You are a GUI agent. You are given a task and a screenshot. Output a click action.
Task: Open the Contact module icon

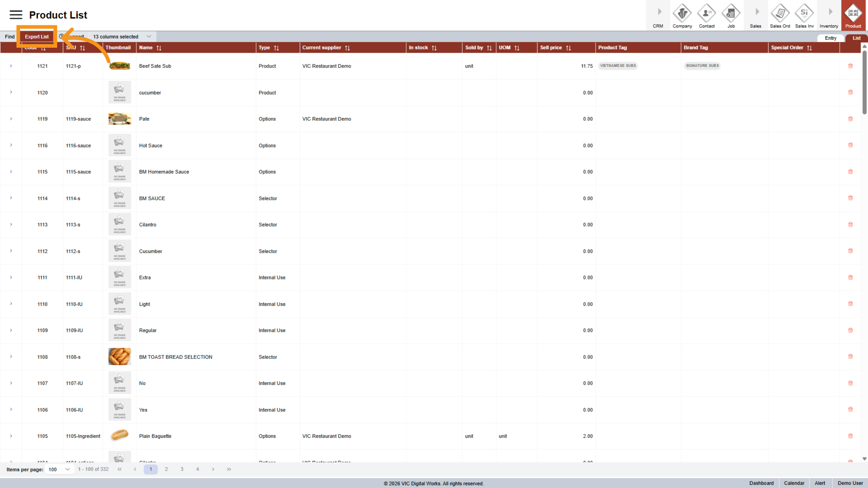pyautogui.click(x=706, y=15)
